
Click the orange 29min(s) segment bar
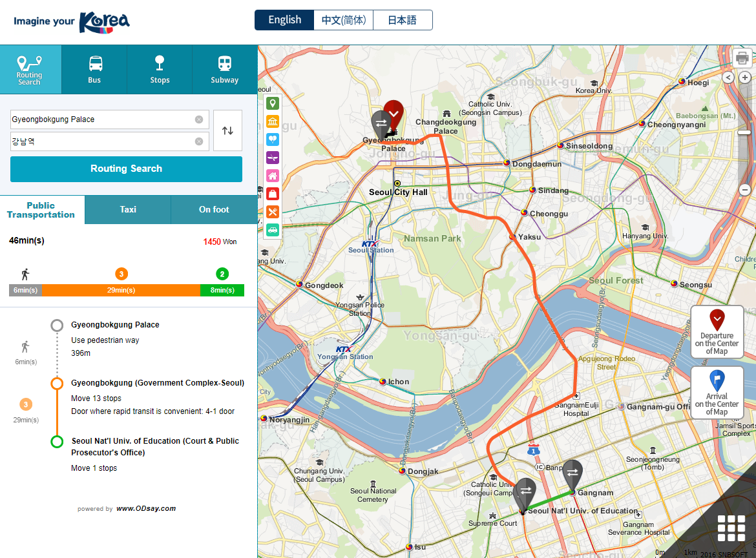121,290
